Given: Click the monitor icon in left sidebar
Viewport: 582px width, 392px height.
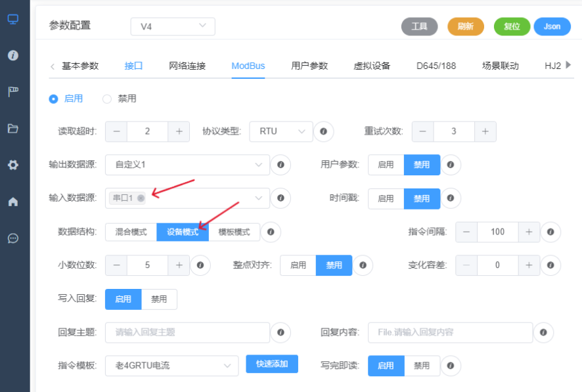Looking at the screenshot, I should (12, 19).
